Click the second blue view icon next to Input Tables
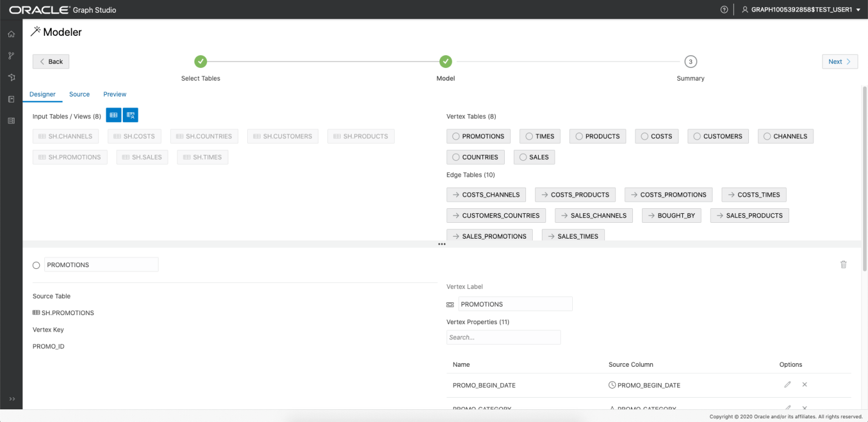Screen dimensions: 868x422 pos(131,115)
